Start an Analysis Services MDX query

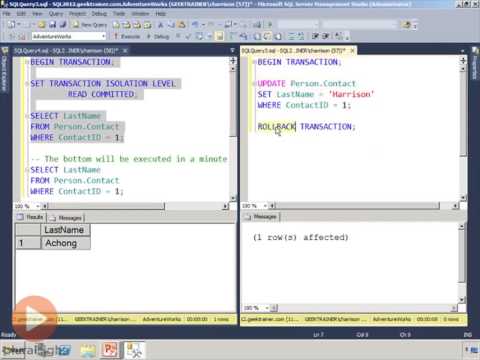point(126,25)
